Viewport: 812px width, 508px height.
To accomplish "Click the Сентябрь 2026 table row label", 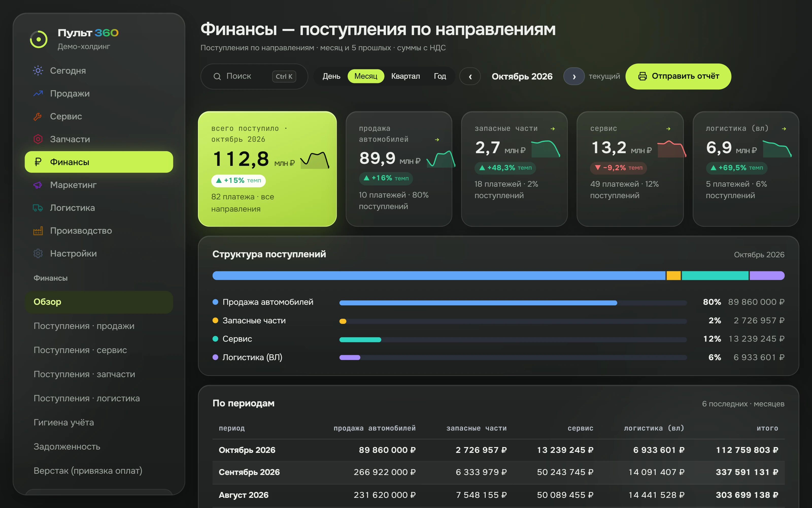I will pos(249,472).
